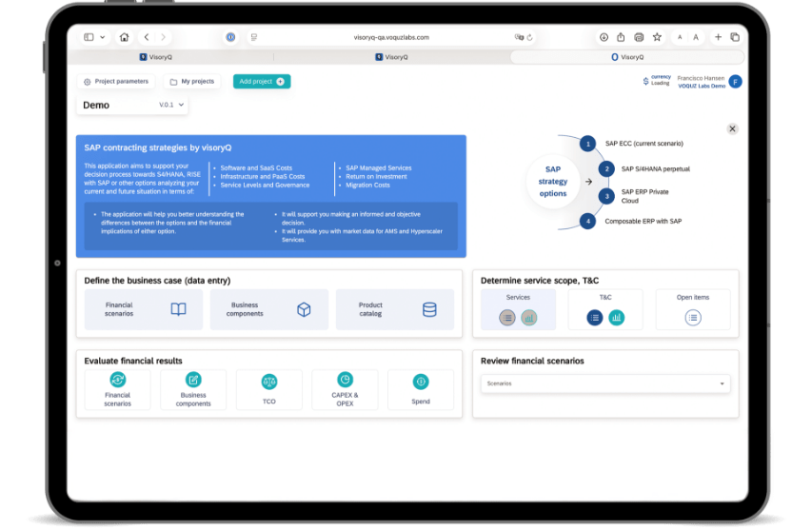Switch to the first VisoryQ tab
Screen dimensions: 812x530
click(x=156, y=57)
